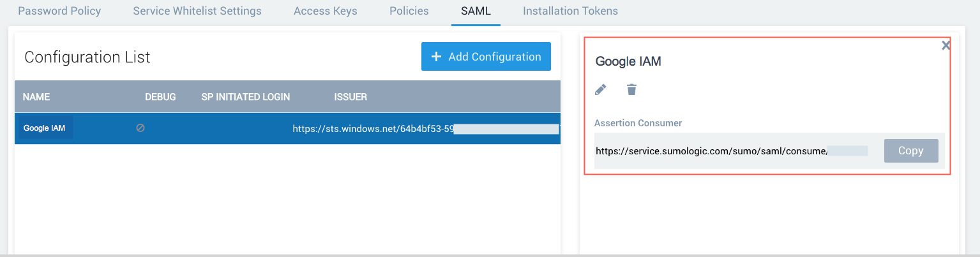980x257 pixels.
Task: Click the Google IAM title in details panel
Action: [x=628, y=62]
